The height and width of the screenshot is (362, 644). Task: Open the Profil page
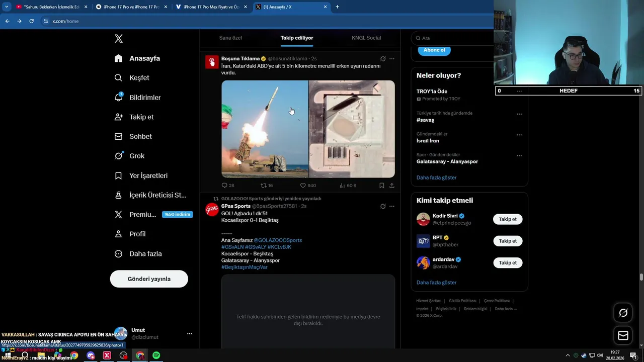point(130,234)
